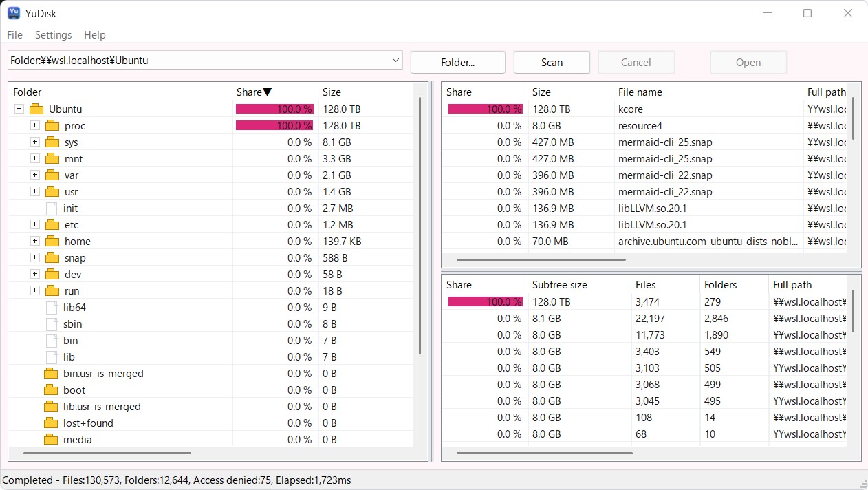Open the Settings menu

click(53, 34)
